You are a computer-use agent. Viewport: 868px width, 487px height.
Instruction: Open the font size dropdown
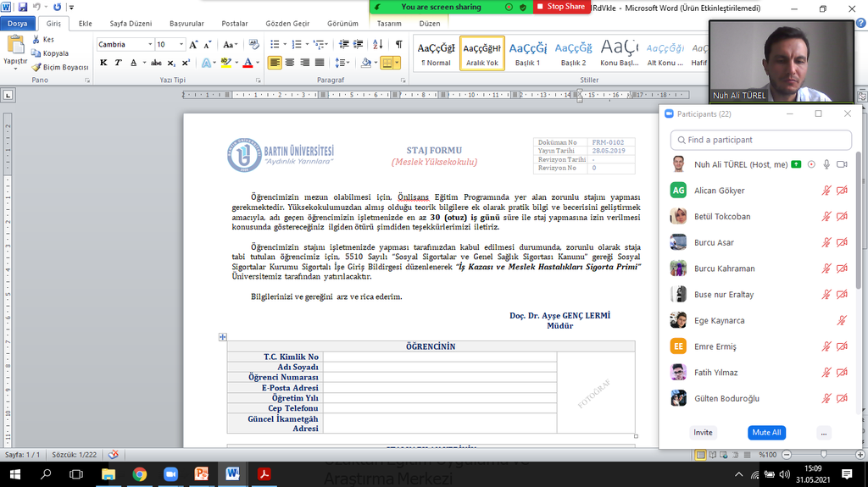coord(181,44)
